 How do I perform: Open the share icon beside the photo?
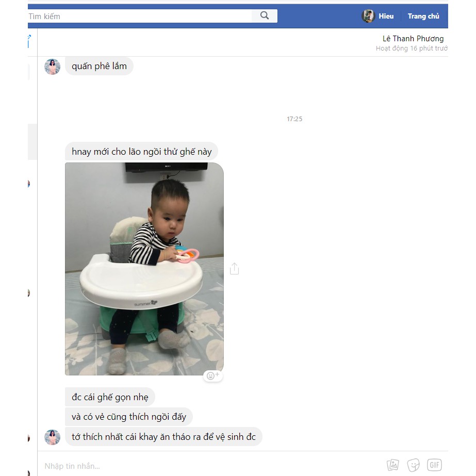point(234,269)
